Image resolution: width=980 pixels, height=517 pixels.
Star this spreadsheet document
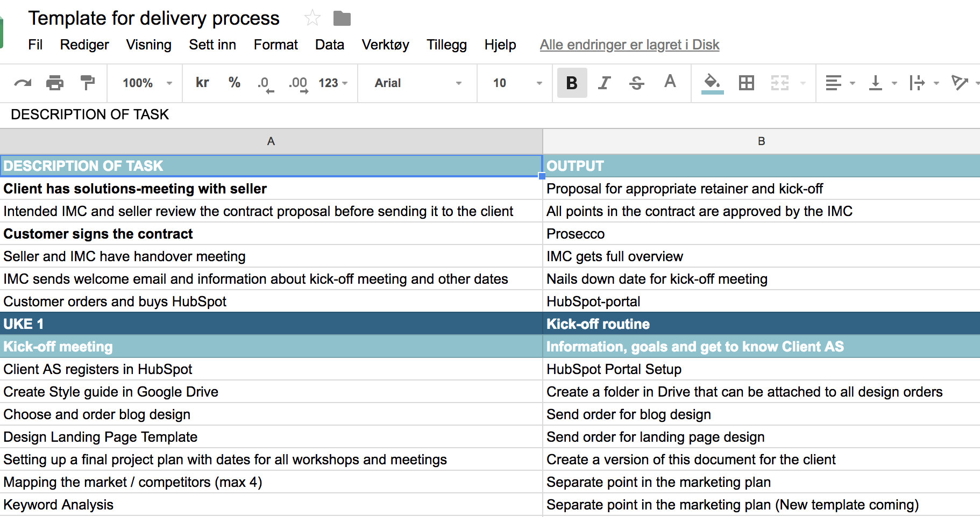click(312, 18)
